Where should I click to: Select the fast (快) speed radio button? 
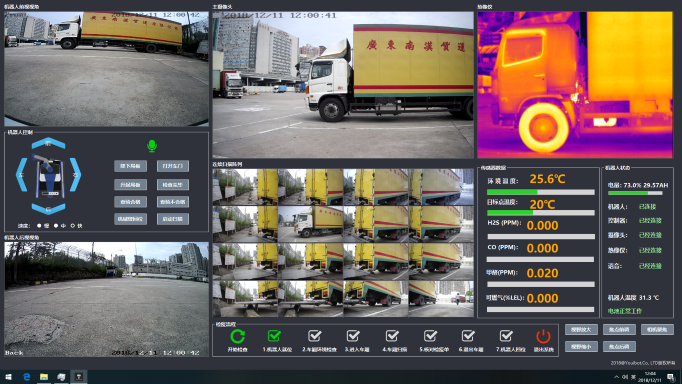tap(73, 226)
